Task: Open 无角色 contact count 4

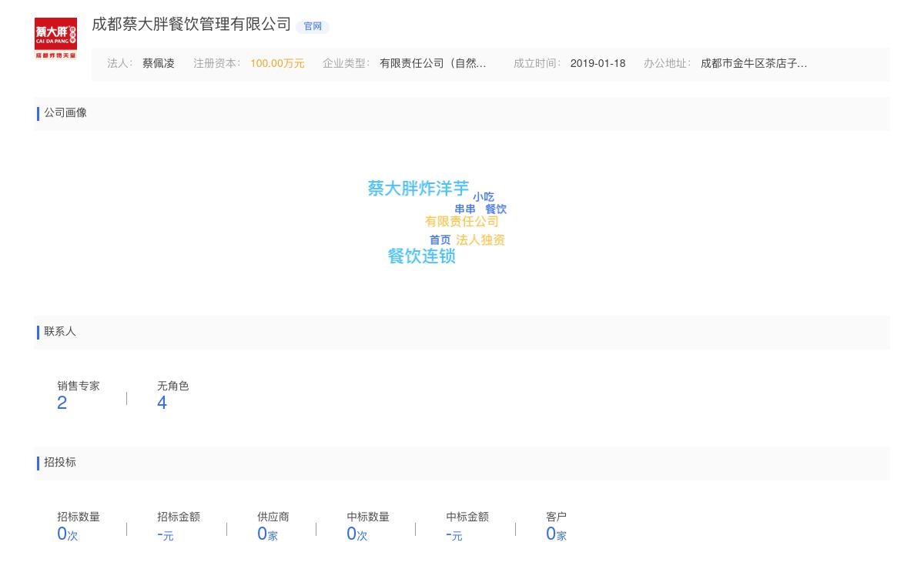Action: [x=162, y=403]
